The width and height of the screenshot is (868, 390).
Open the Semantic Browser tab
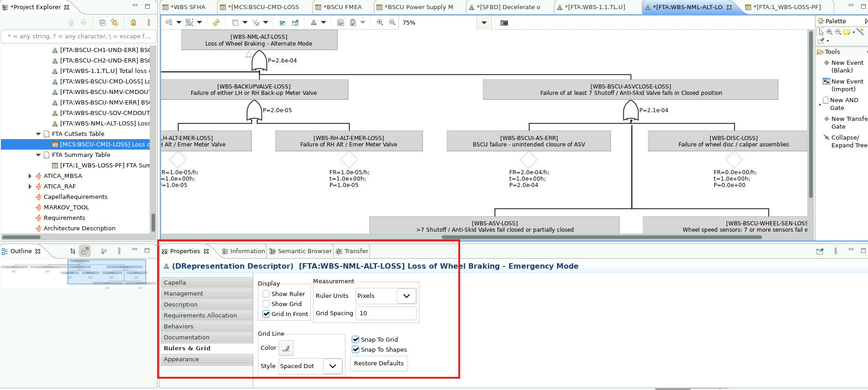[x=300, y=251]
